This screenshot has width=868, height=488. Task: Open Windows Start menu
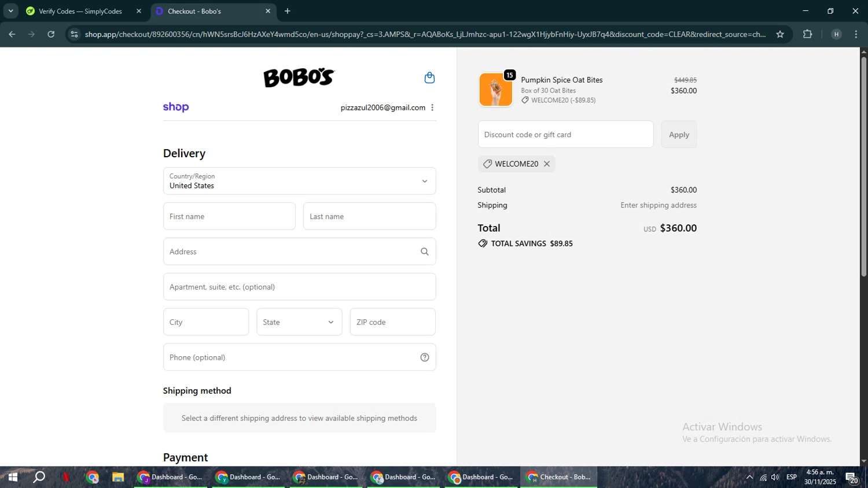tap(12, 477)
